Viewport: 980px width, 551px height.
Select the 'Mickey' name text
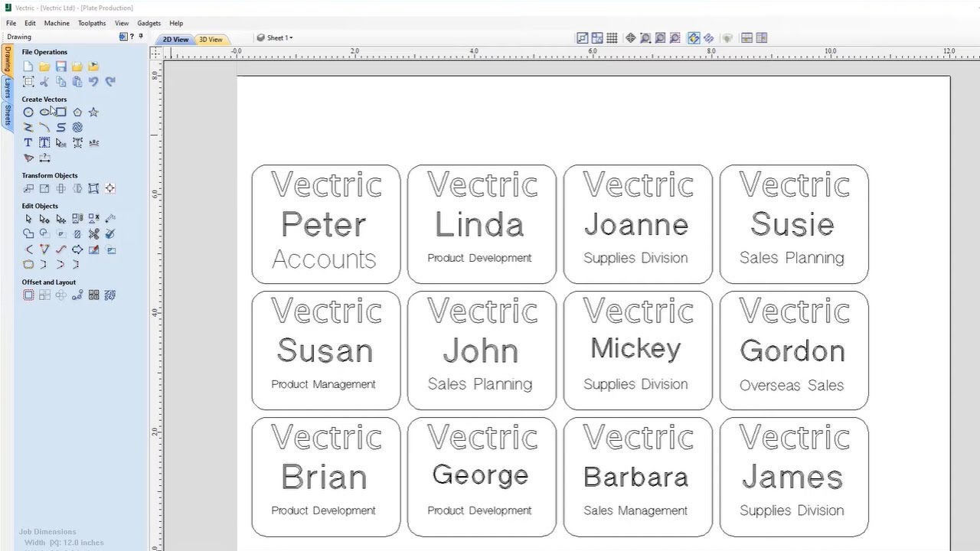coord(635,349)
